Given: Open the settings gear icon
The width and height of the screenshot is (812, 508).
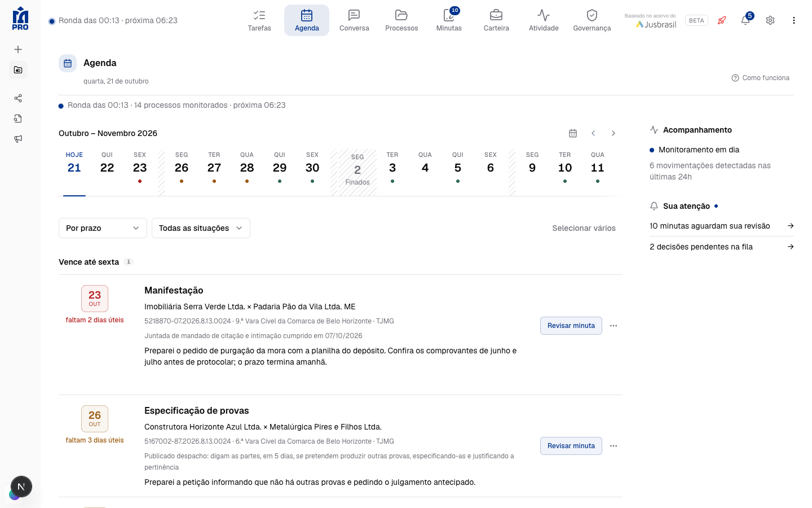Looking at the screenshot, I should coord(770,20).
